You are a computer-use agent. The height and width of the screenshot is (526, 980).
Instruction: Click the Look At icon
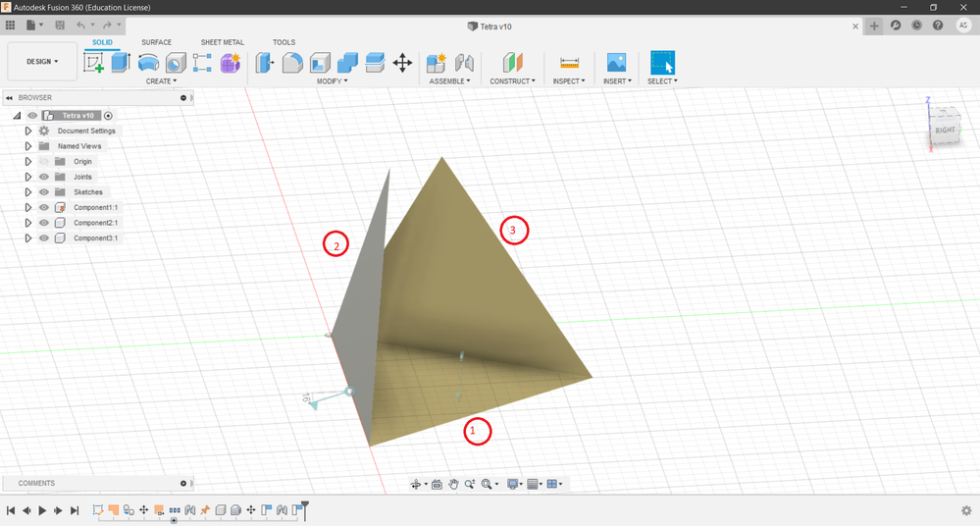[437, 484]
